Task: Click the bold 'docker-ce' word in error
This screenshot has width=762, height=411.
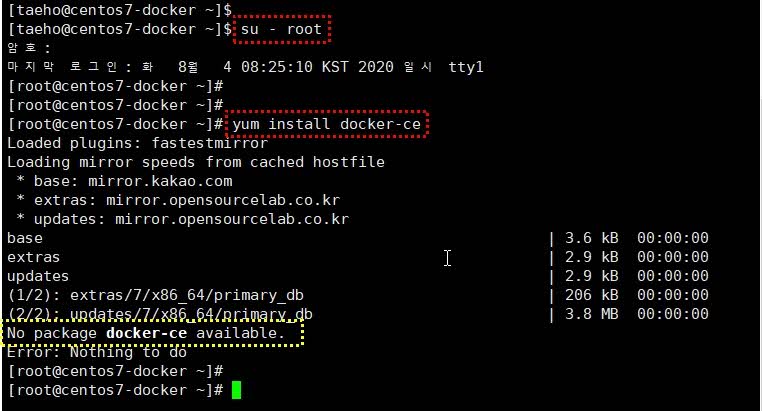Action: pyautogui.click(x=146, y=333)
